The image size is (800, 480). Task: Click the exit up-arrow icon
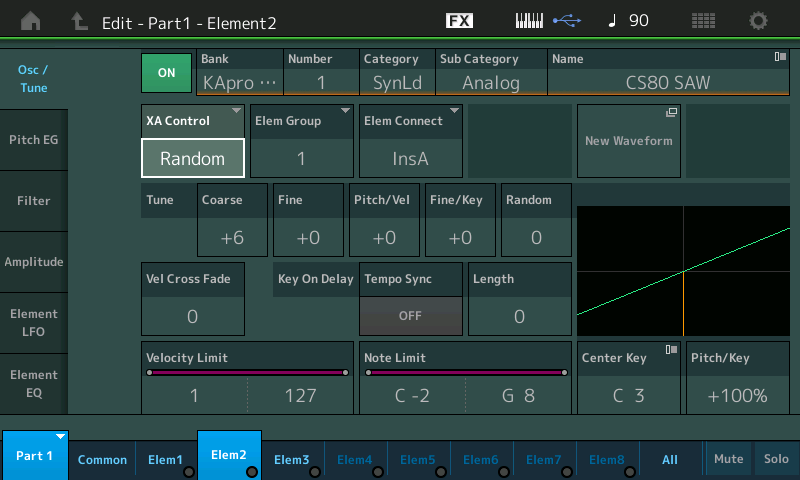79,21
